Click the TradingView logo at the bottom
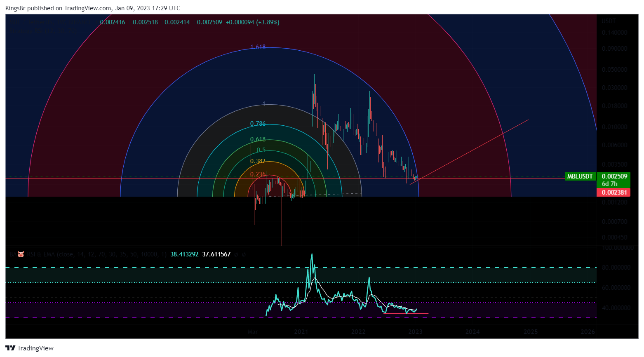Screen dimensions: 644x357 click(x=29, y=348)
